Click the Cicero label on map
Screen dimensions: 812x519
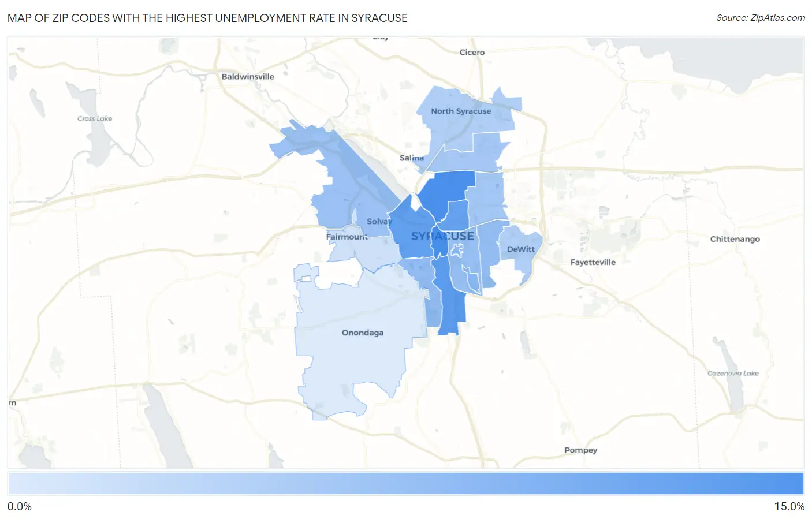click(x=472, y=52)
